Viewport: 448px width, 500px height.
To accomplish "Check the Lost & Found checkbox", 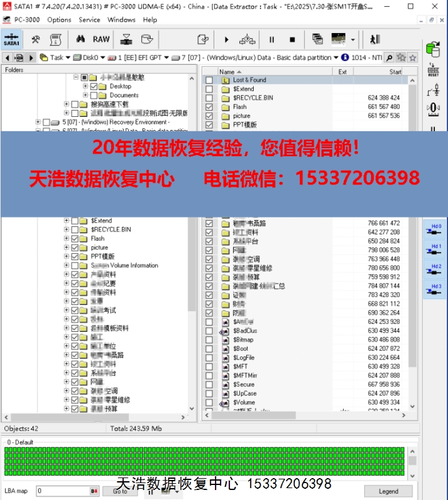I will (209, 80).
